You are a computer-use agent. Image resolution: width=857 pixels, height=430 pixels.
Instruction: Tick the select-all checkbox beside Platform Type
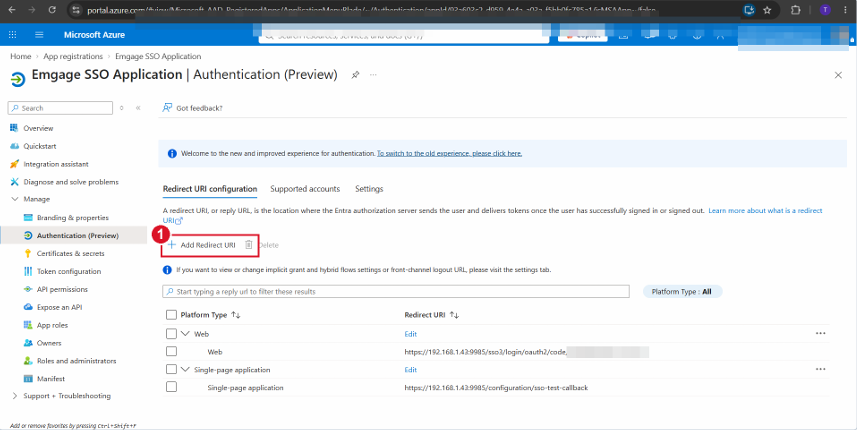tap(171, 315)
